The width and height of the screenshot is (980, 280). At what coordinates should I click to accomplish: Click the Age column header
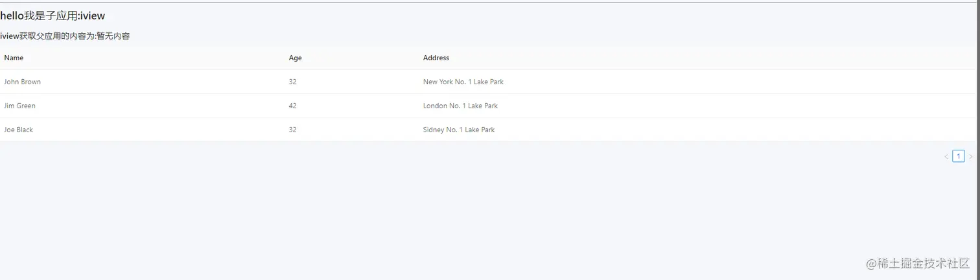tap(295, 58)
